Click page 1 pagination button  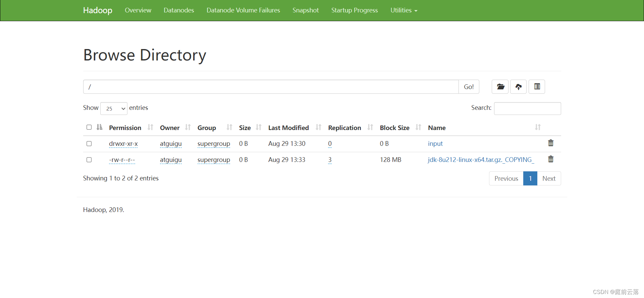click(530, 178)
